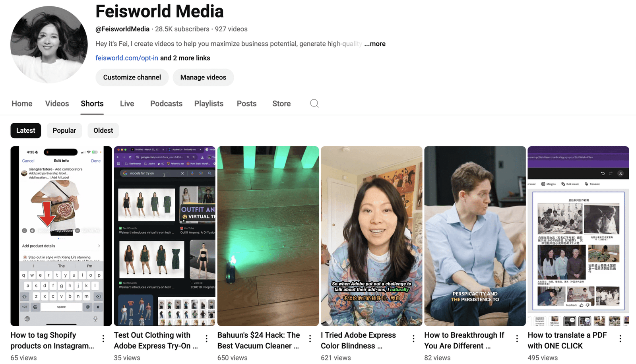Click the Feisworld Media channel avatar
This screenshot has height=364, width=636.
(49, 45)
